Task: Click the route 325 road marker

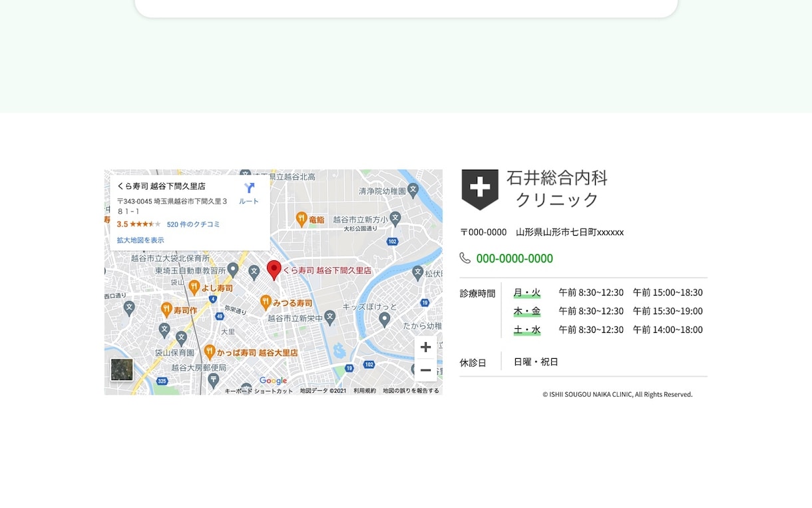Action: coord(162,381)
